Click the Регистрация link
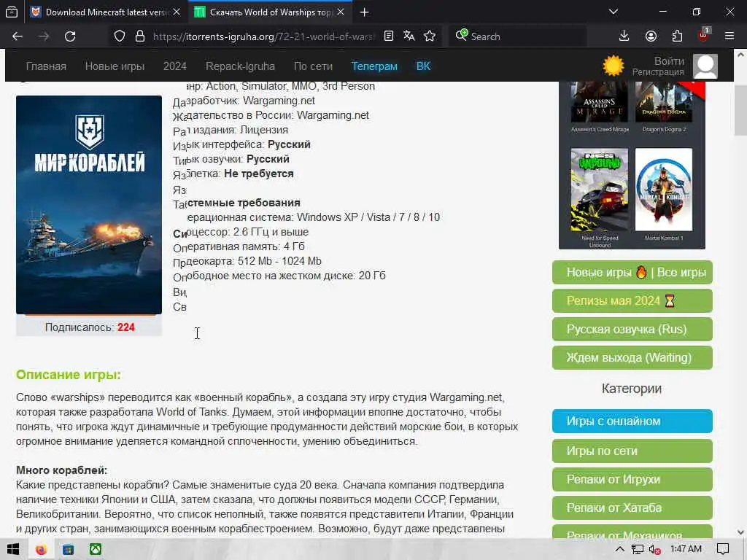747x560 pixels. coord(658,72)
